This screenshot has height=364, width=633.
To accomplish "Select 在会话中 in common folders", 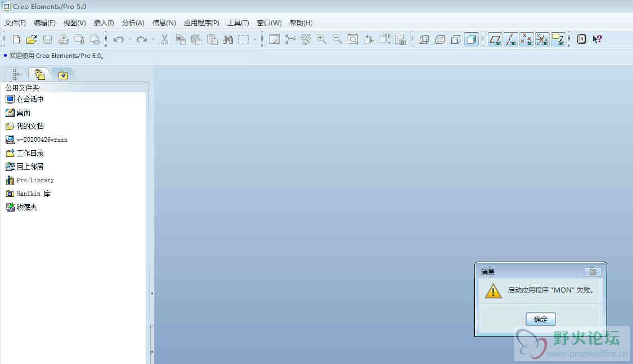I will (24, 99).
